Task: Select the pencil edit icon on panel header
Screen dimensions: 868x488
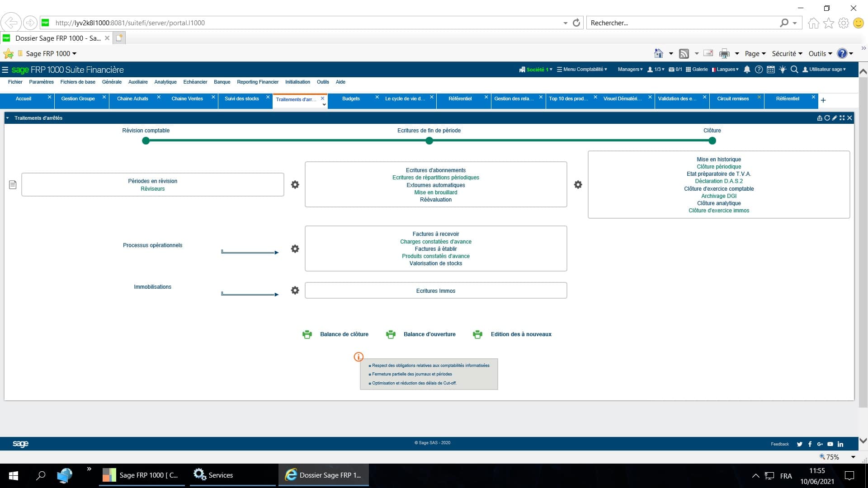Action: (835, 118)
